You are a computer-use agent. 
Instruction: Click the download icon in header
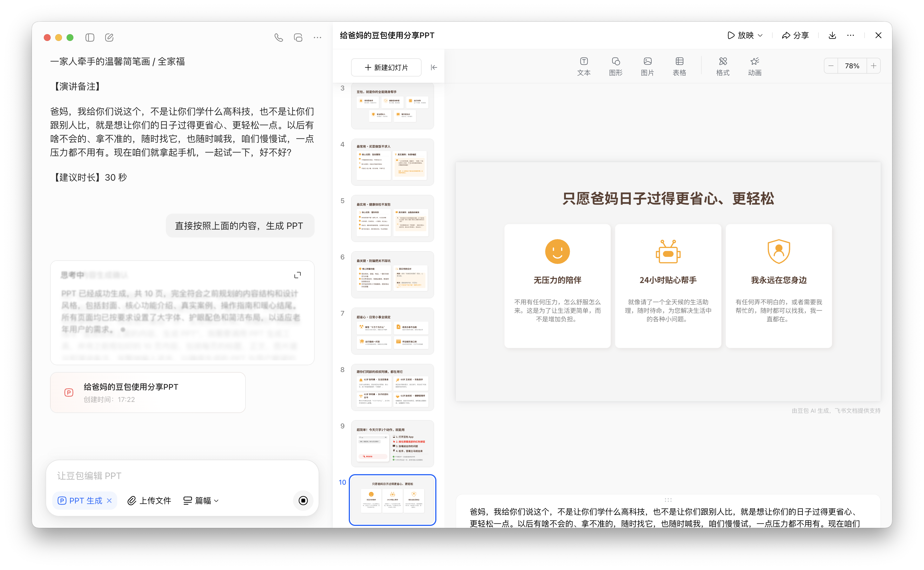(x=832, y=36)
